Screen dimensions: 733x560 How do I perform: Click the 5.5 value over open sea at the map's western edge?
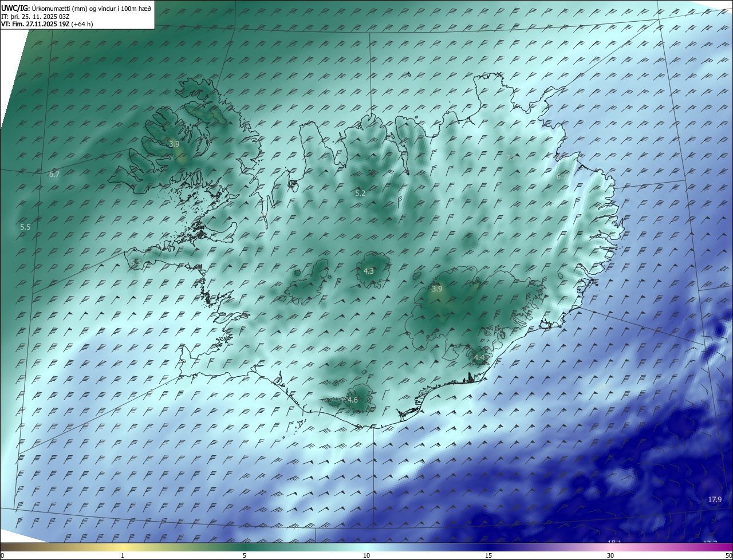[25, 227]
